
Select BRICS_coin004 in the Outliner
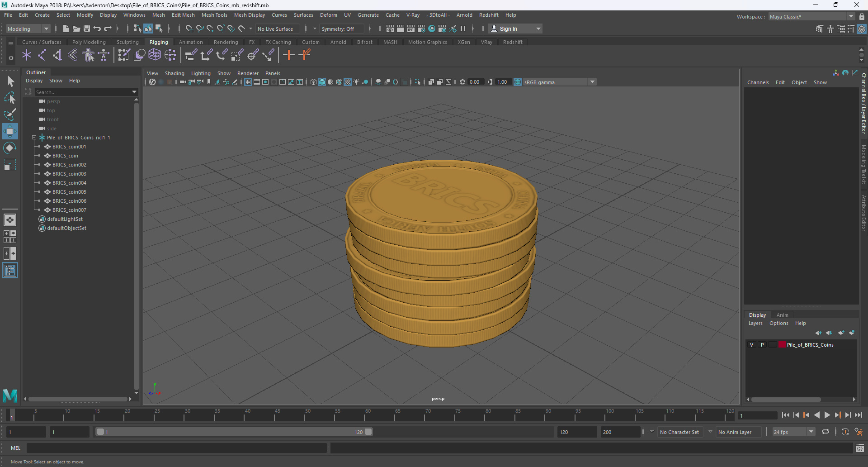[x=69, y=183]
